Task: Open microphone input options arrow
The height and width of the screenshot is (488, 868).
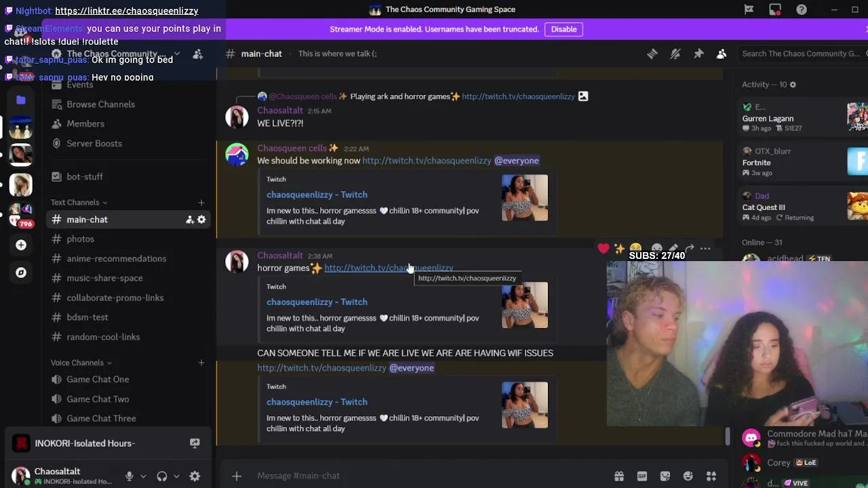Action: click(143, 476)
